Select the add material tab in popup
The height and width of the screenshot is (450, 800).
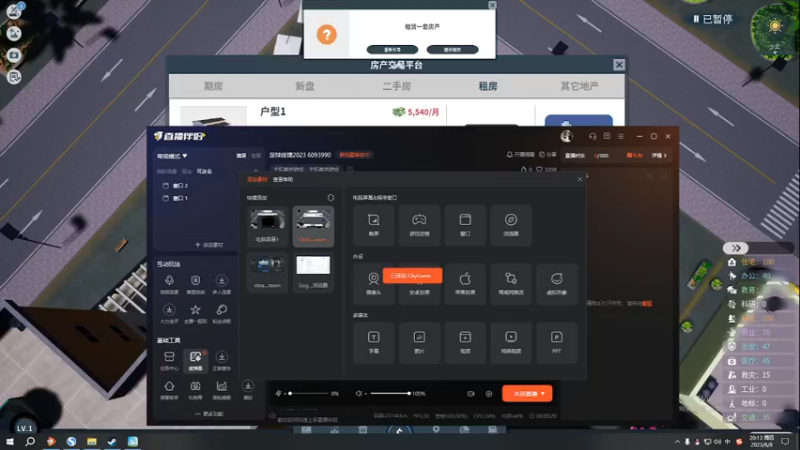coord(257,180)
